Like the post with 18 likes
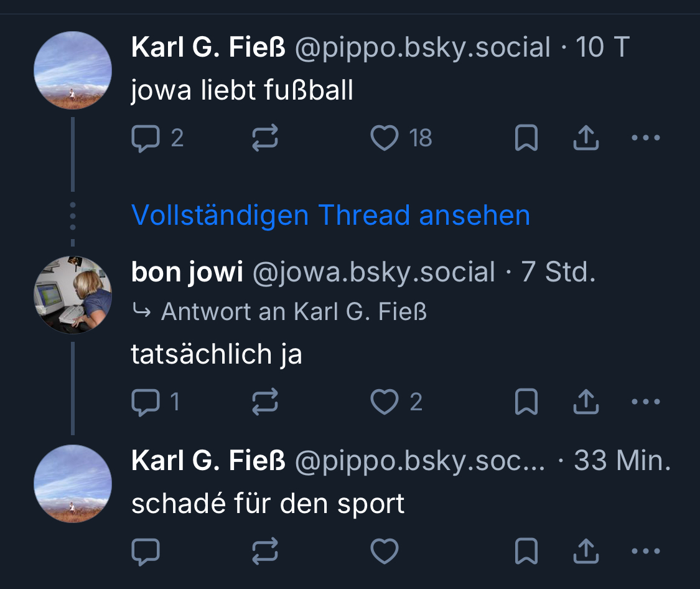The height and width of the screenshot is (589, 700). pyautogui.click(x=385, y=138)
